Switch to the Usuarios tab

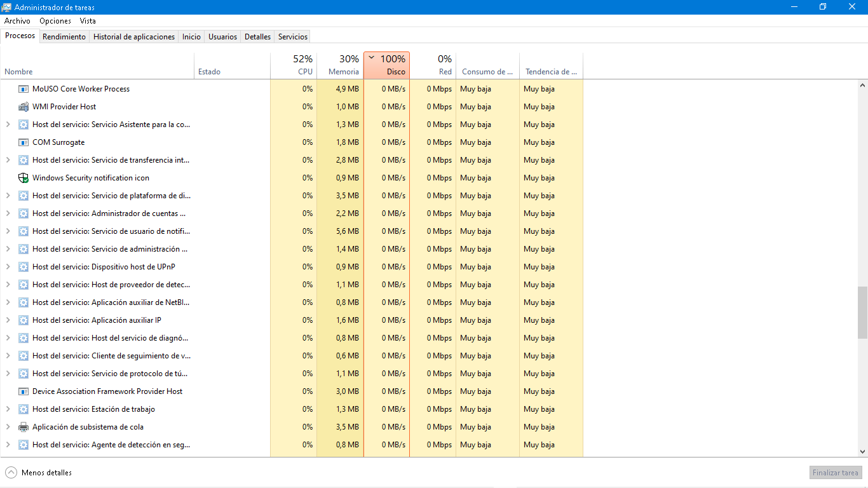pos(223,37)
